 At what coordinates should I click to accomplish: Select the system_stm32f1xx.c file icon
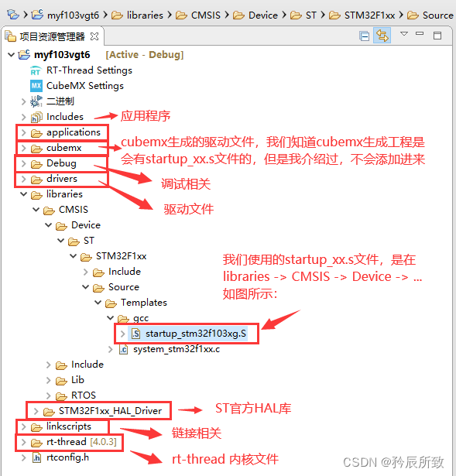point(123,349)
